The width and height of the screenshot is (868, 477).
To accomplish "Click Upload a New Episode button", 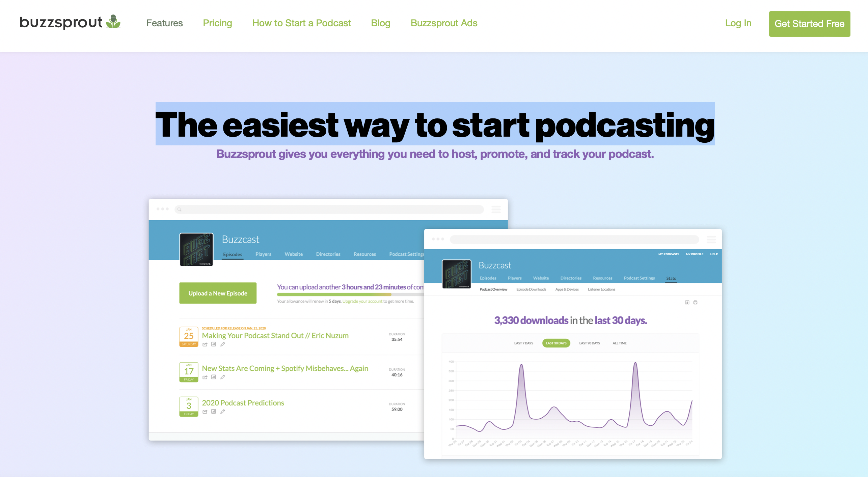I will point(218,293).
